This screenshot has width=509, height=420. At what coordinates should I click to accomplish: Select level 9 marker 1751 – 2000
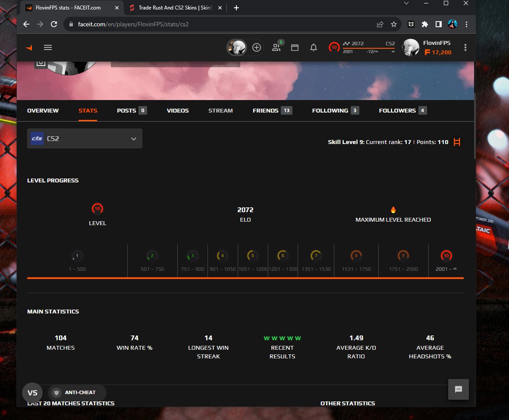coord(403,256)
